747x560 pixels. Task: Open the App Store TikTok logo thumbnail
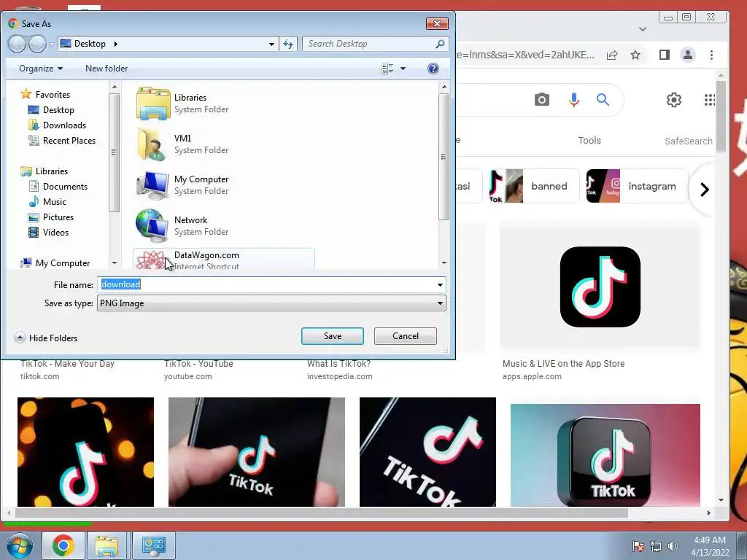(x=600, y=287)
